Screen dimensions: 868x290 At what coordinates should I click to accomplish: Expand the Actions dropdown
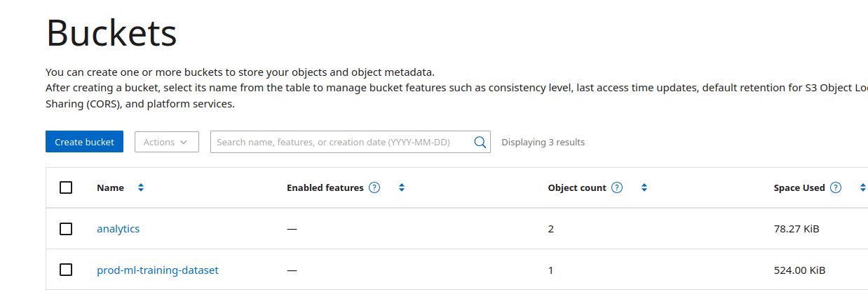(x=167, y=142)
